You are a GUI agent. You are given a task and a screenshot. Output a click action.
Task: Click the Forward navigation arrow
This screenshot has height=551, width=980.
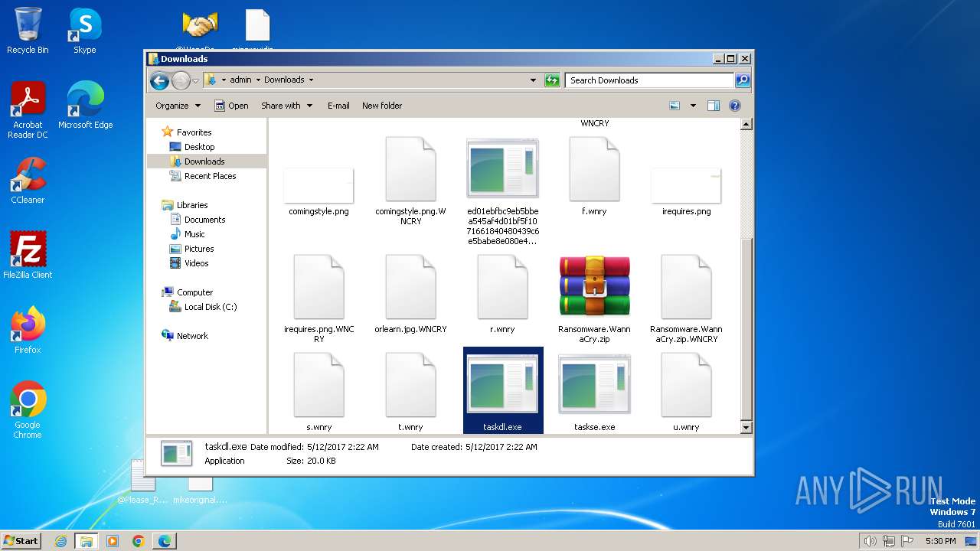pos(181,80)
